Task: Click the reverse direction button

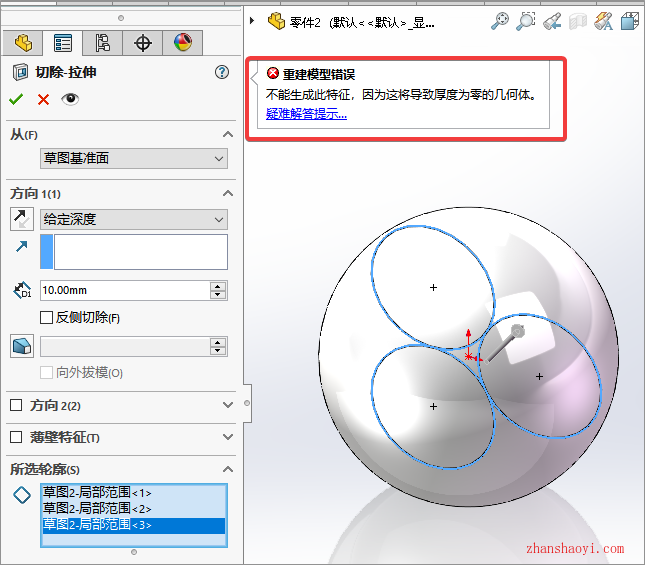Action: (22, 219)
